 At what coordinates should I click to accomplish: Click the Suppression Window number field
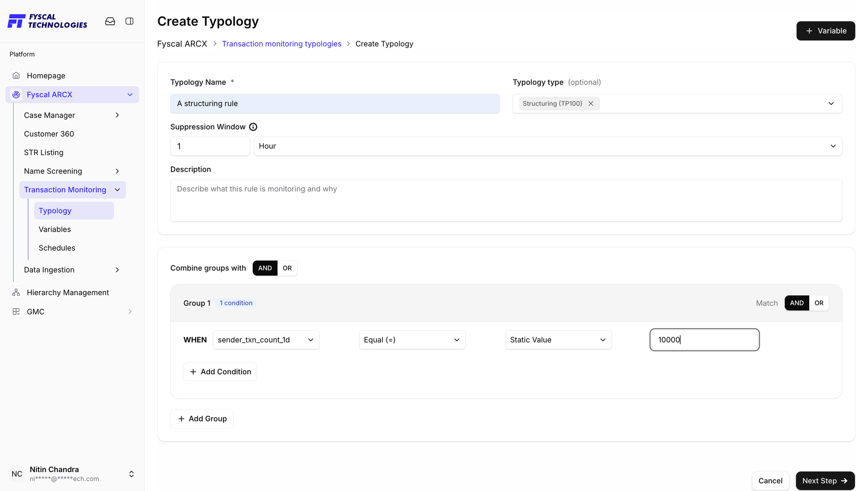point(210,146)
